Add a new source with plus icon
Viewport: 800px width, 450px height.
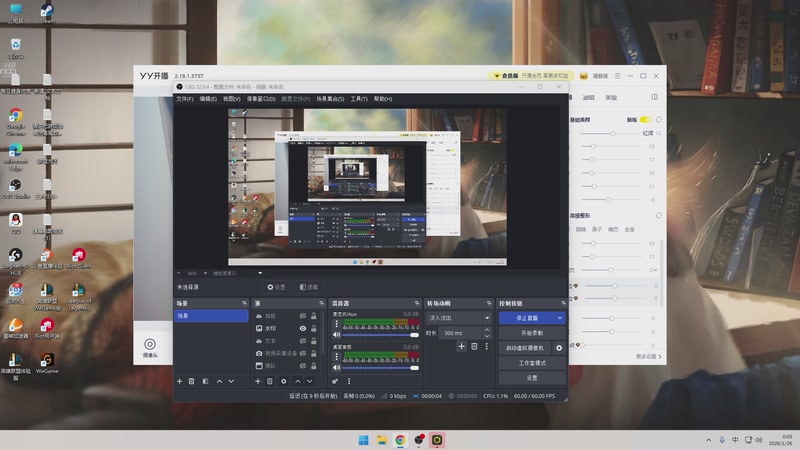tap(258, 381)
